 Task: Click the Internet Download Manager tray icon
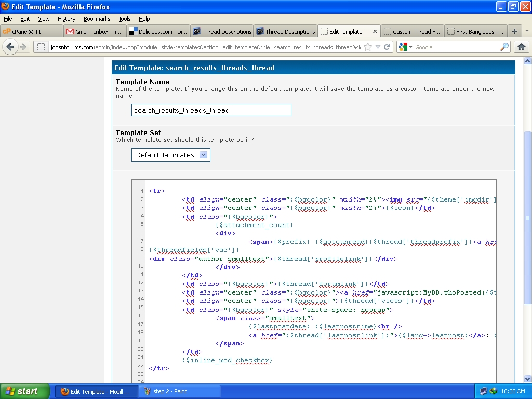pyautogui.click(x=494, y=391)
